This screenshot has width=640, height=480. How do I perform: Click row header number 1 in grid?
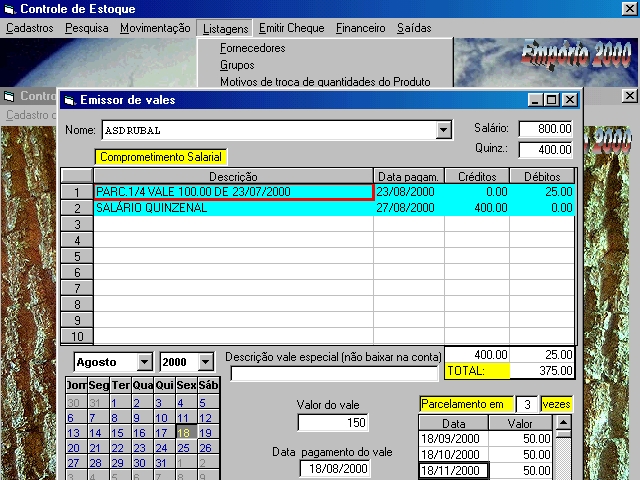[x=76, y=192]
